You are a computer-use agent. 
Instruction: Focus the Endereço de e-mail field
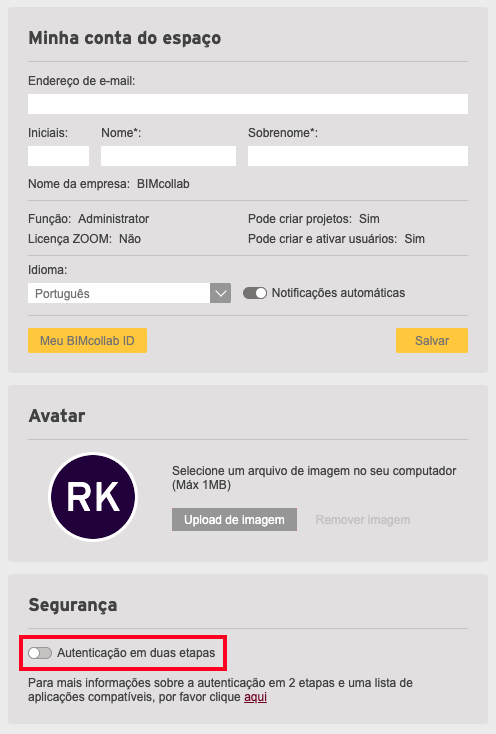(x=248, y=104)
